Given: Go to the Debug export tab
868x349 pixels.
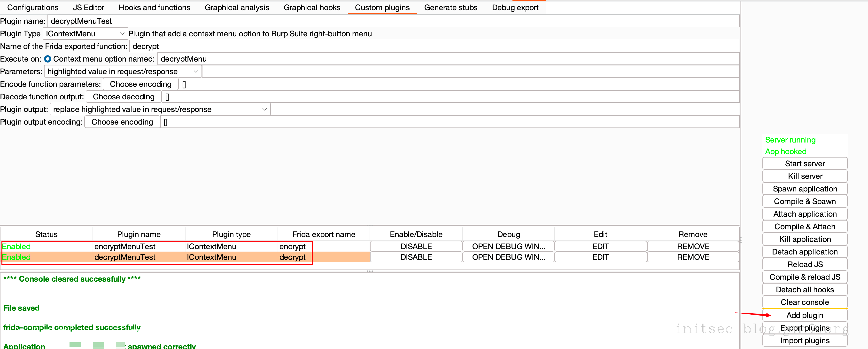Looking at the screenshot, I should coord(515,8).
